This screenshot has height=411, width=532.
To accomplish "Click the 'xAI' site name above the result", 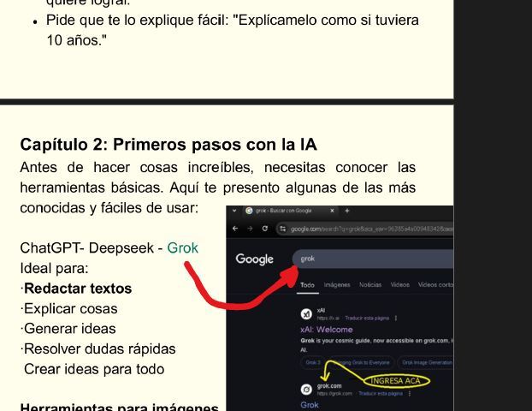I will coord(321,310).
